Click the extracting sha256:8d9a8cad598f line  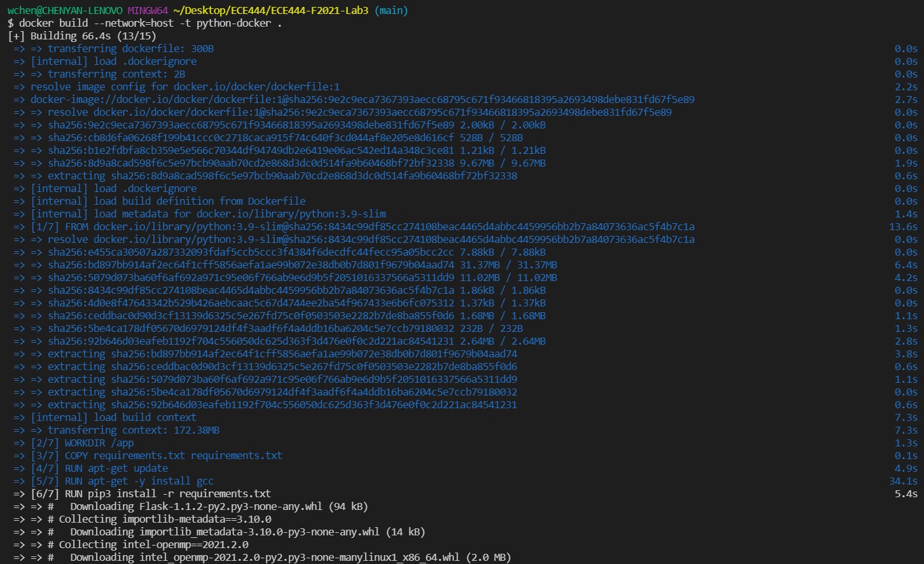pyautogui.click(x=265, y=176)
